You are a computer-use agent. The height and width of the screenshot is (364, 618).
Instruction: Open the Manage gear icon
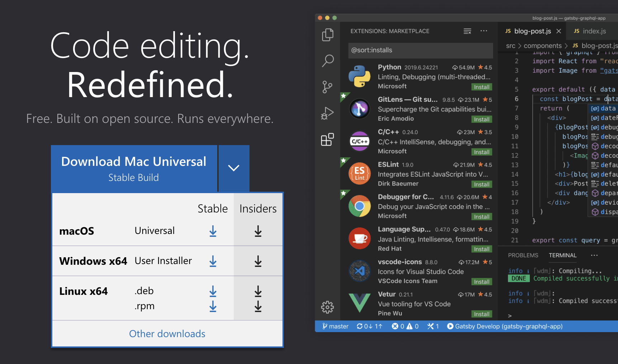click(x=327, y=307)
